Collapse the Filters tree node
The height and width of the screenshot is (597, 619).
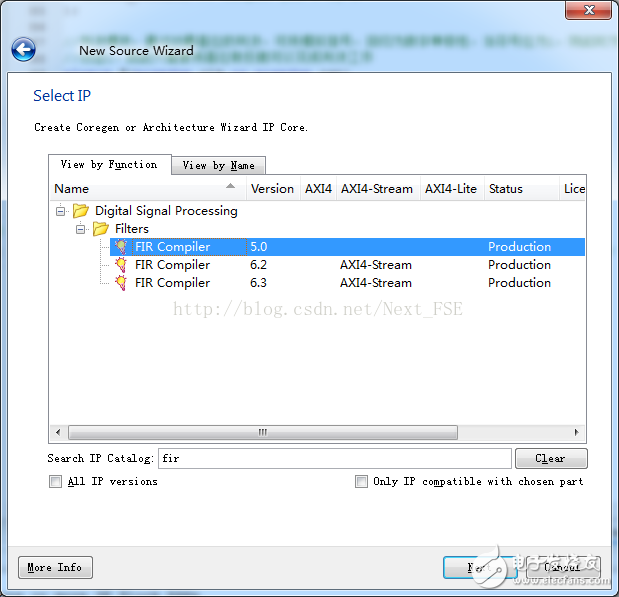pos(80,229)
